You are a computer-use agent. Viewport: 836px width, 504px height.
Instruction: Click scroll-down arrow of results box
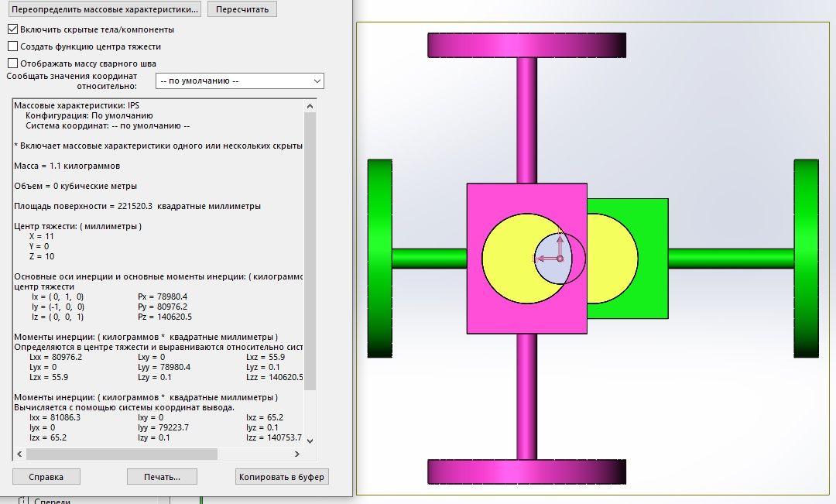(310, 440)
